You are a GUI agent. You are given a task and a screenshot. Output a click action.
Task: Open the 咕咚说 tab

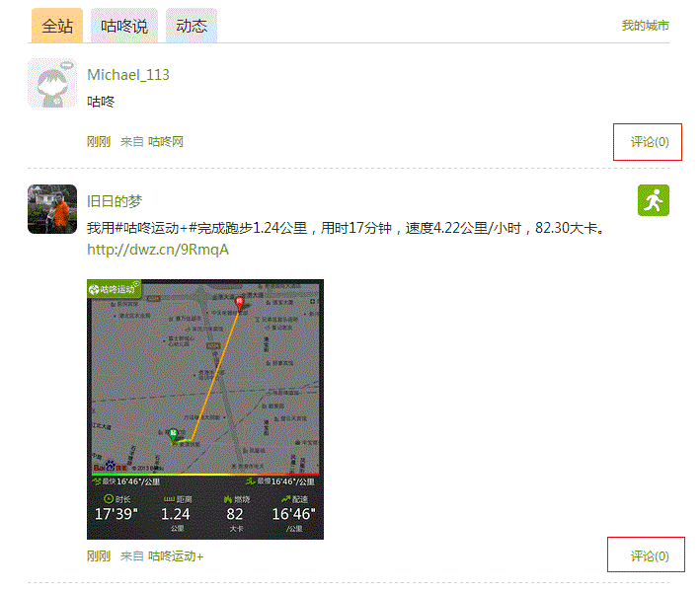click(124, 26)
